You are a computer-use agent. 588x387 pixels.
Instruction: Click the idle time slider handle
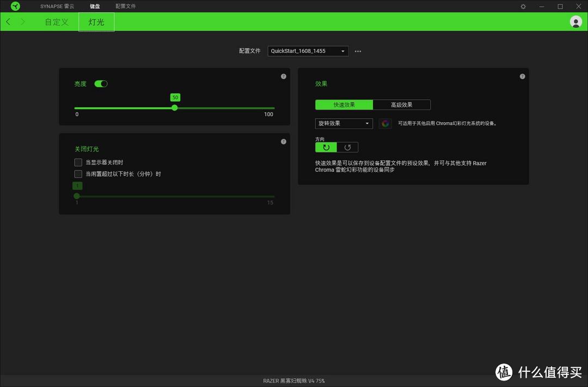(x=77, y=196)
